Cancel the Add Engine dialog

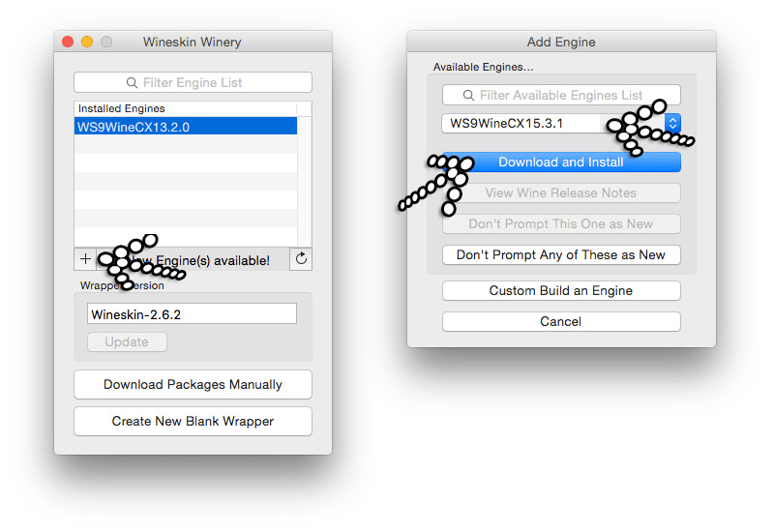coord(561,322)
